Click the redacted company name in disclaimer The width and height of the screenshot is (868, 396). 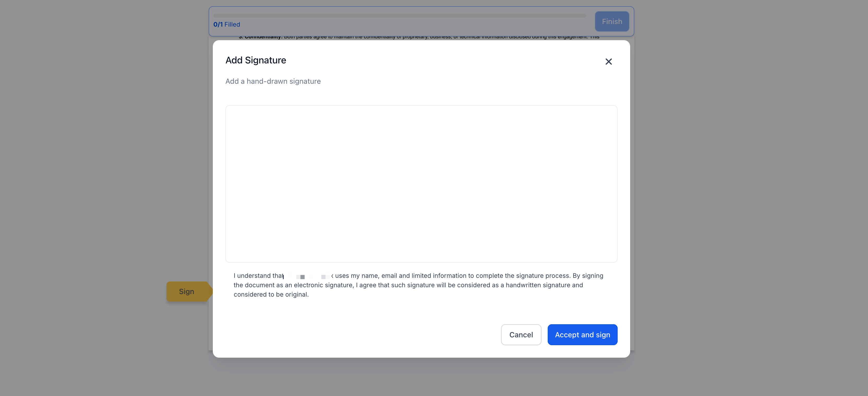307,276
